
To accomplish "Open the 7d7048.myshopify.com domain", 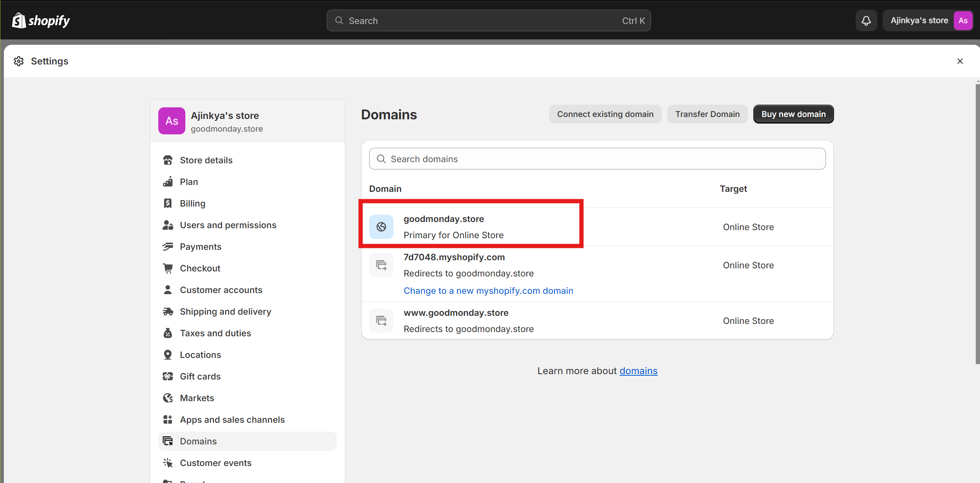I will pyautogui.click(x=597, y=274).
